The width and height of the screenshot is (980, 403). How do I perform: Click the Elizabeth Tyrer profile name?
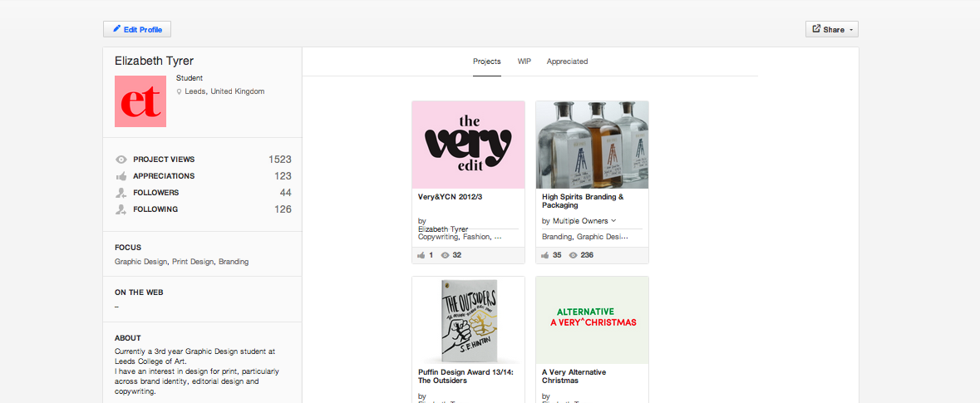tap(155, 61)
